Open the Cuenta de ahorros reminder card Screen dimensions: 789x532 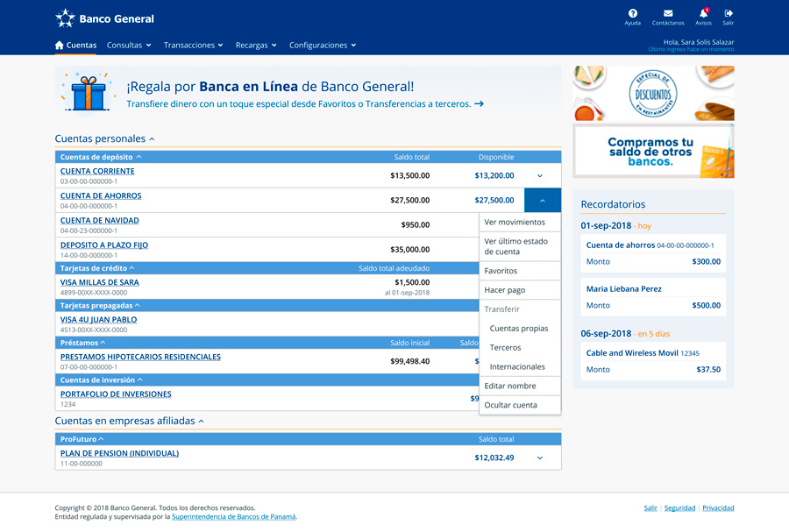pyautogui.click(x=653, y=253)
